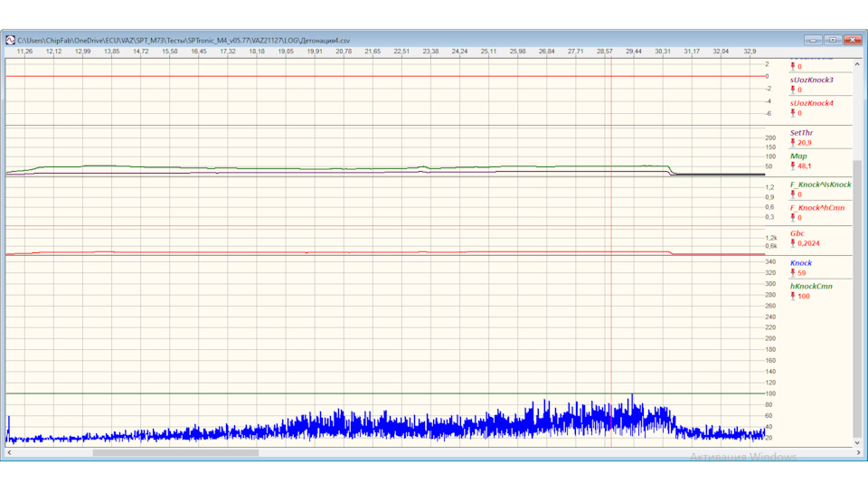Select the F_Knock^hCmn channel label
868x483 pixels.
point(817,208)
